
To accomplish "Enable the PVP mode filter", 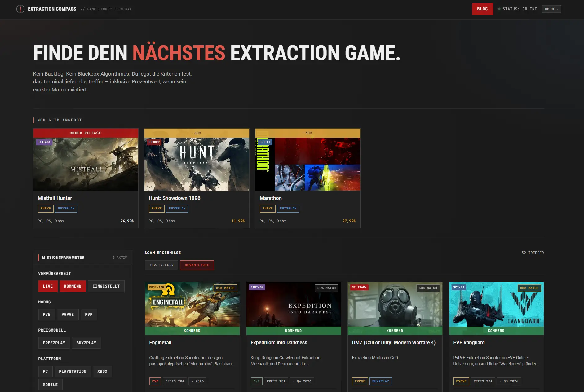I will 89,314.
